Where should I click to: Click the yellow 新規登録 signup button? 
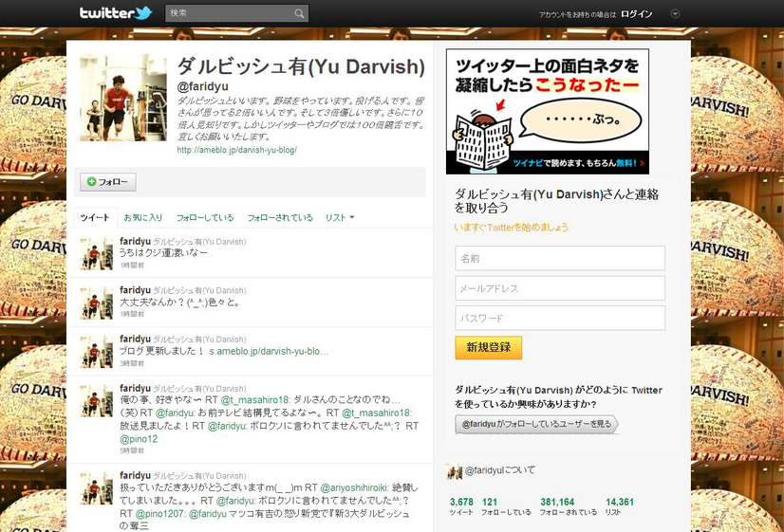489,348
